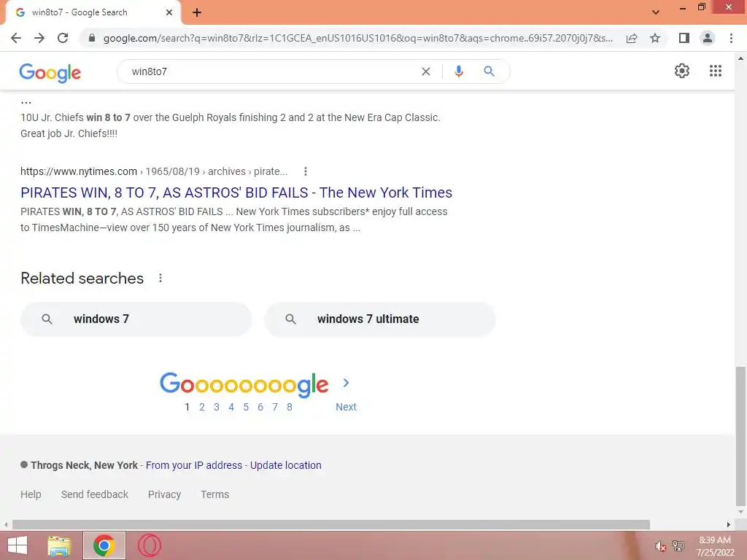This screenshot has width=747, height=560.
Task: Click the nytimes.com result URL
Action: [154, 171]
